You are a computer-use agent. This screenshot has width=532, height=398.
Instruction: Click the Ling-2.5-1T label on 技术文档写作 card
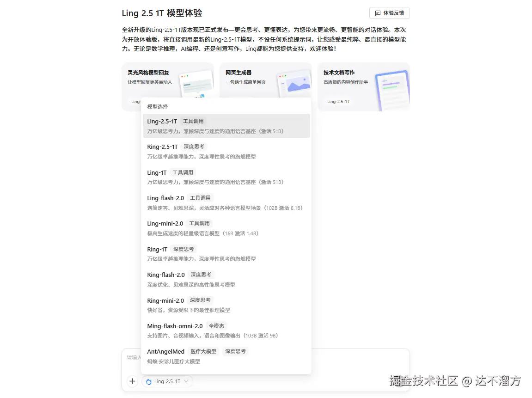pos(338,101)
